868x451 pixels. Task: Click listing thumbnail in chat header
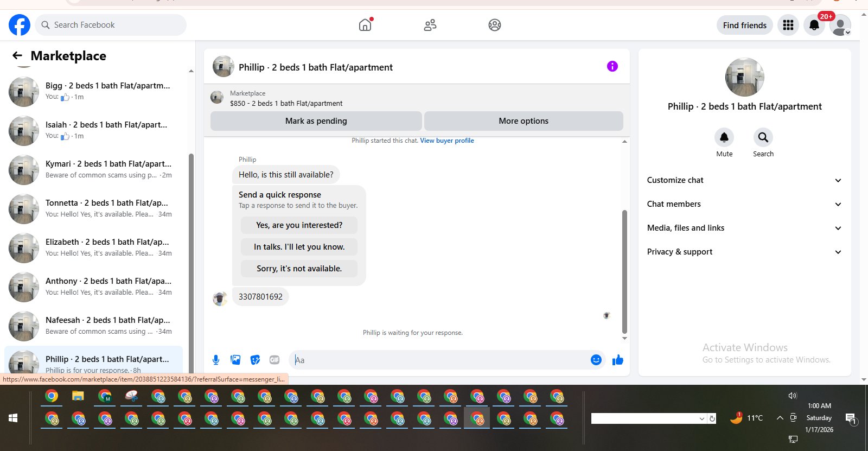click(224, 66)
